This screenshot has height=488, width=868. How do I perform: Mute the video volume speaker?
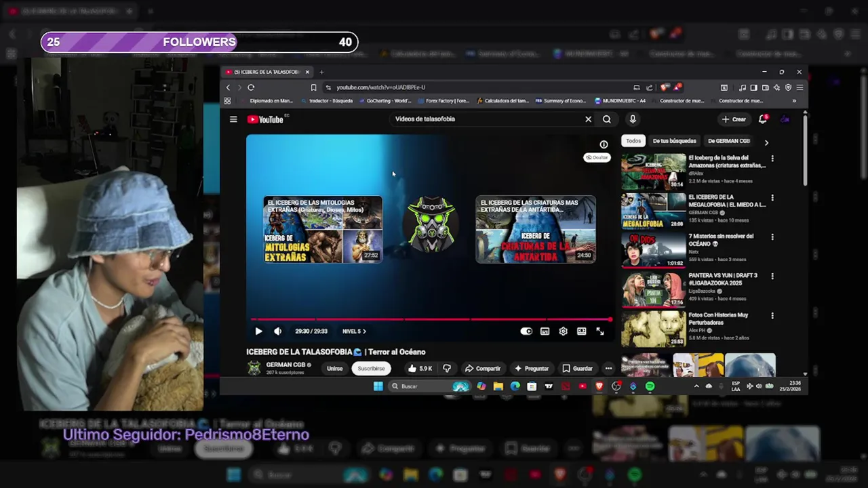277,331
